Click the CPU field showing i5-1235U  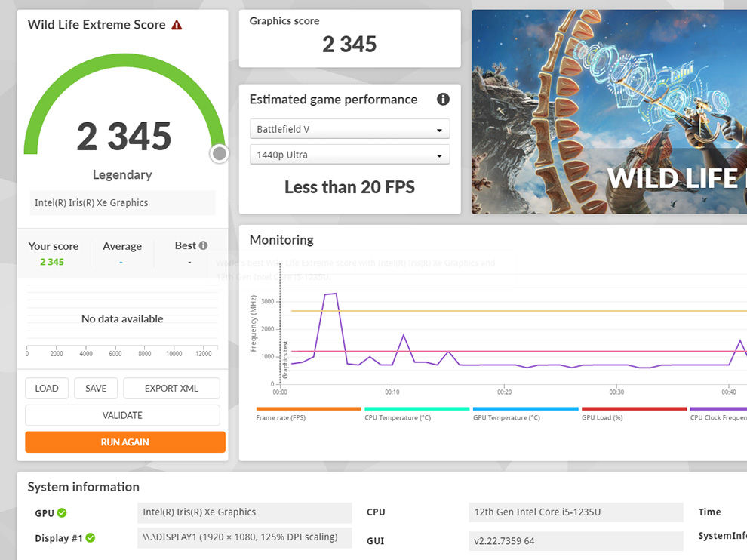576,512
